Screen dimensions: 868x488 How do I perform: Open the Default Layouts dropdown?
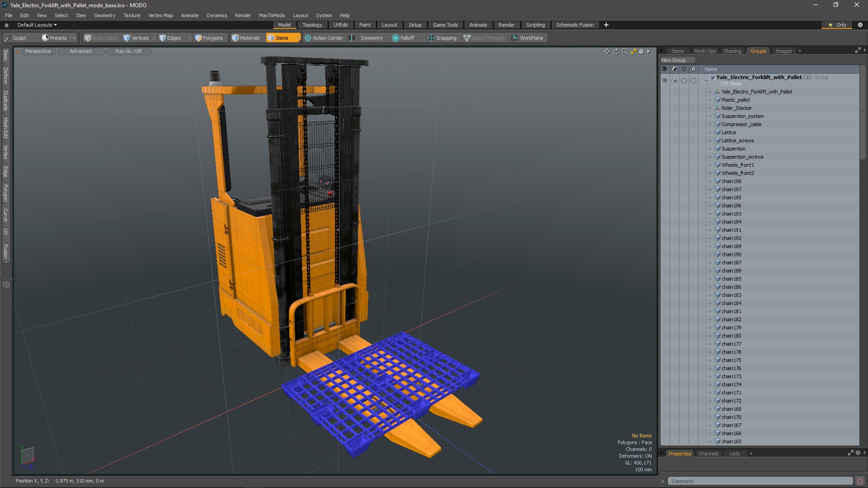(x=36, y=24)
